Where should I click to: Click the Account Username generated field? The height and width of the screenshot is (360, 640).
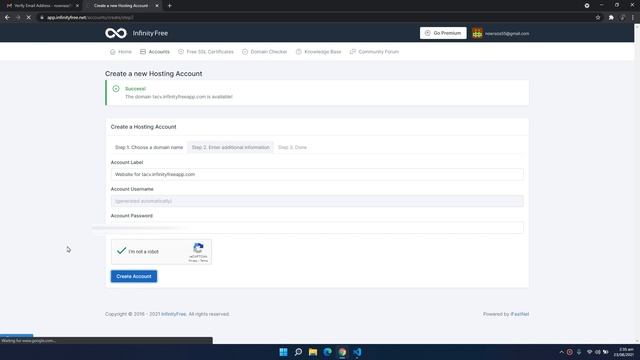[317, 201]
